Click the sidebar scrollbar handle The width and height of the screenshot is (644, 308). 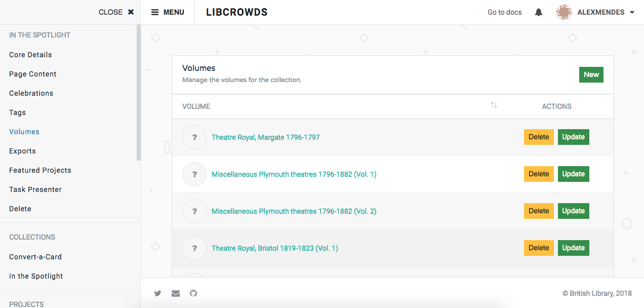pos(137,91)
